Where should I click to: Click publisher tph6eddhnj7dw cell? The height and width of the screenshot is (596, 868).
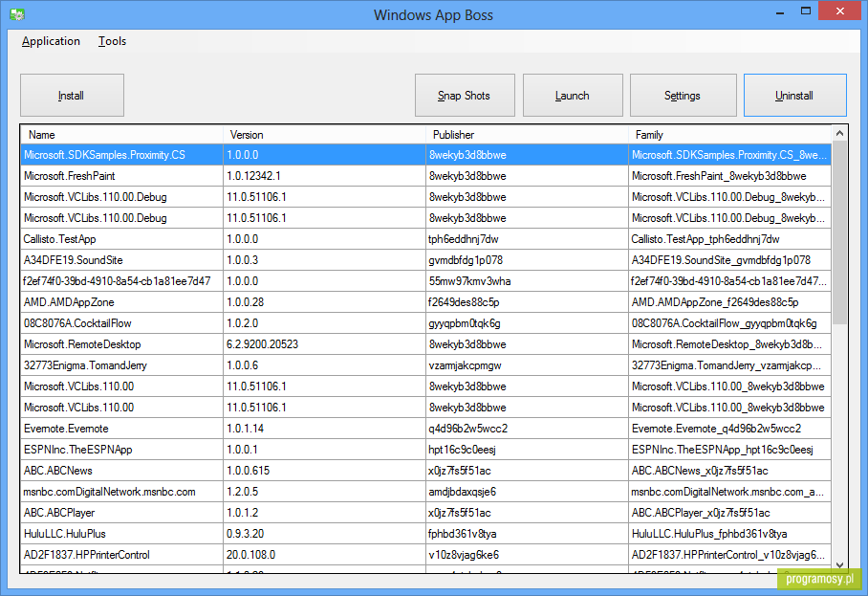click(x=527, y=239)
